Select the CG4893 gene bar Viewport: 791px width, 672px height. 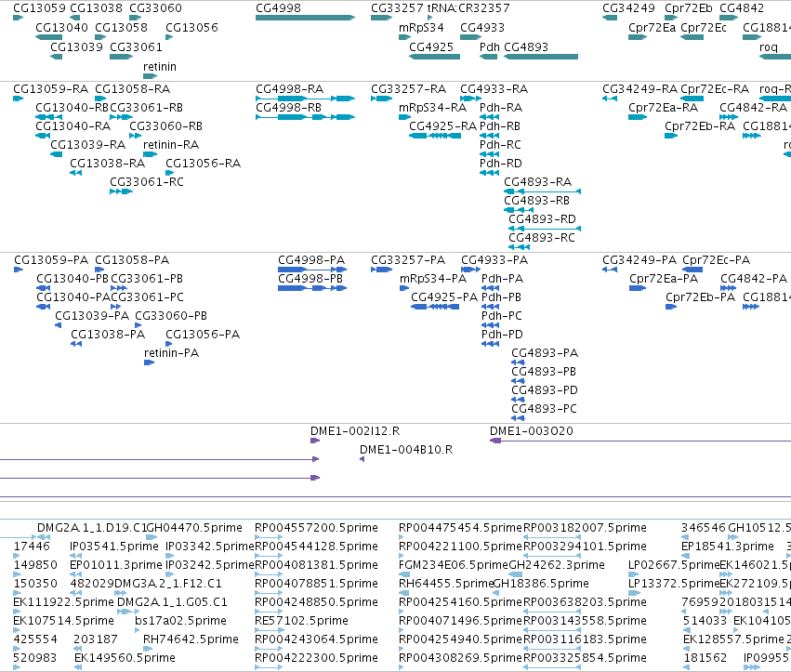(541, 57)
